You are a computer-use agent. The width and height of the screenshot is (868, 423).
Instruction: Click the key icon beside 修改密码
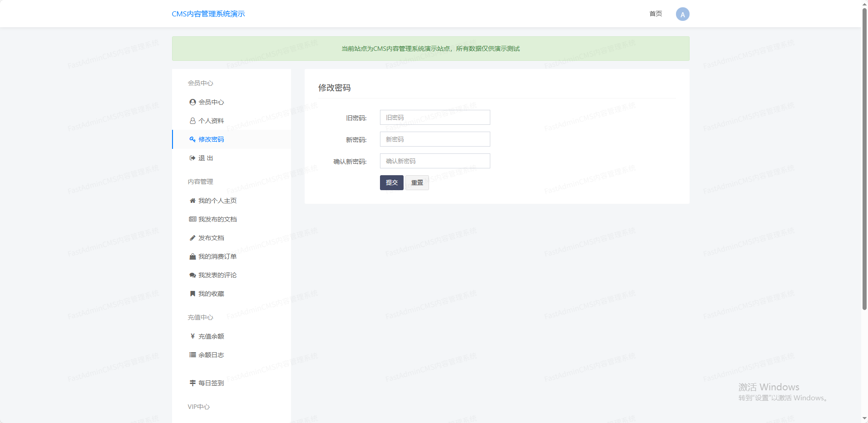[192, 139]
